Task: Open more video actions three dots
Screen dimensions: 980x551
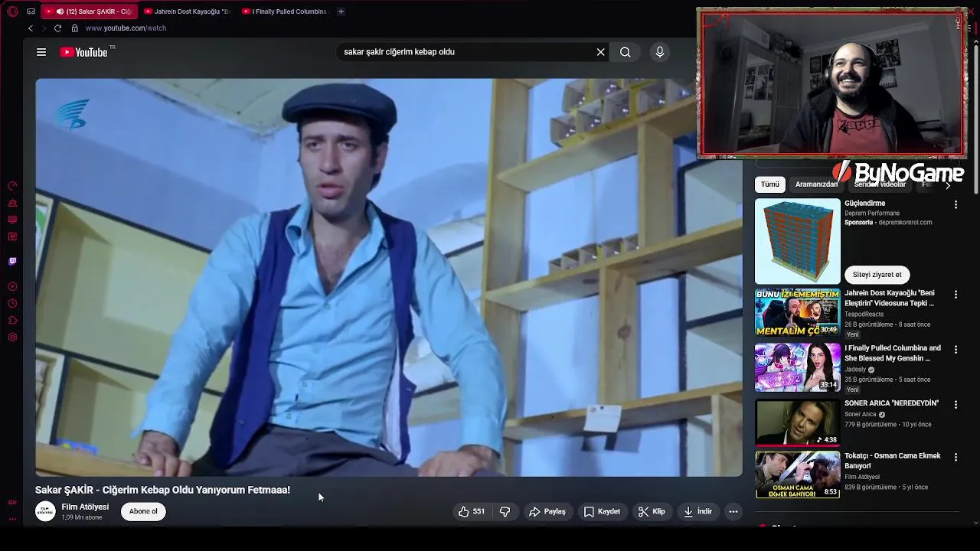Action: 733,511
